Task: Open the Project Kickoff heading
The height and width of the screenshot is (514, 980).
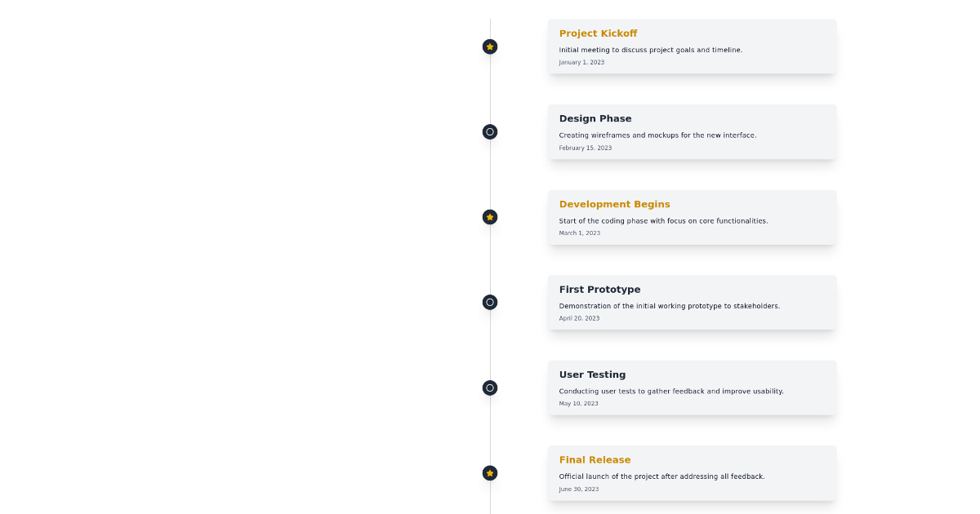Action: [x=598, y=33]
